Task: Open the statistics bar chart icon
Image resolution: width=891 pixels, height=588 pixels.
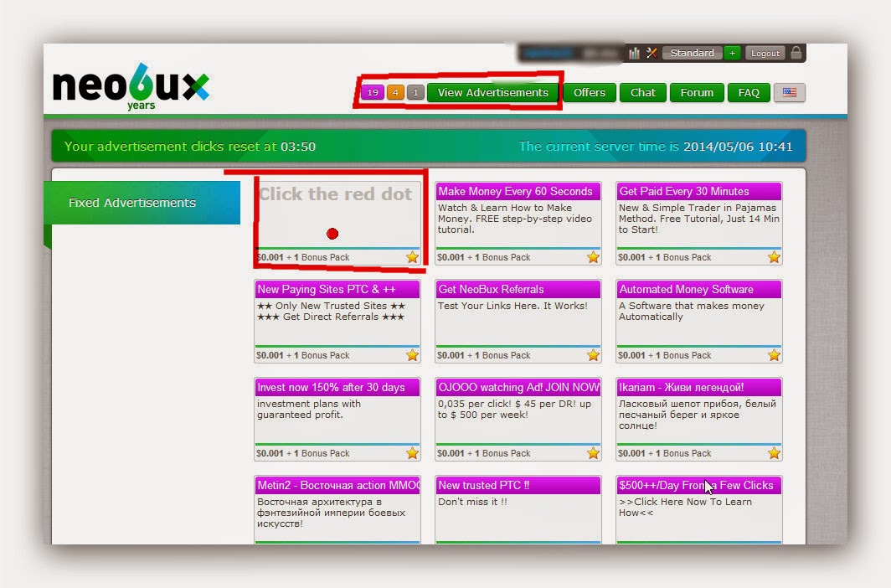Action: [634, 53]
